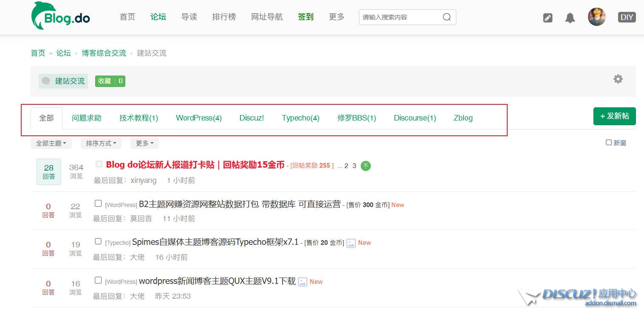This screenshot has width=644, height=314.
Task: Open notifications bell icon
Action: click(570, 18)
